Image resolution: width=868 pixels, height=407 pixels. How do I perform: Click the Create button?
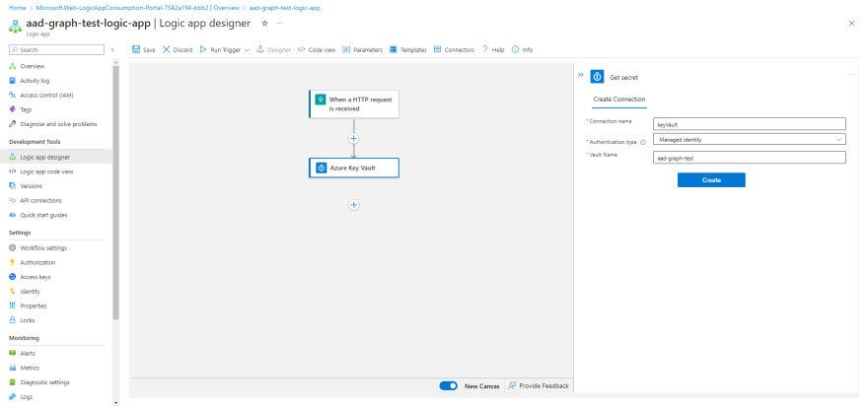coord(711,180)
